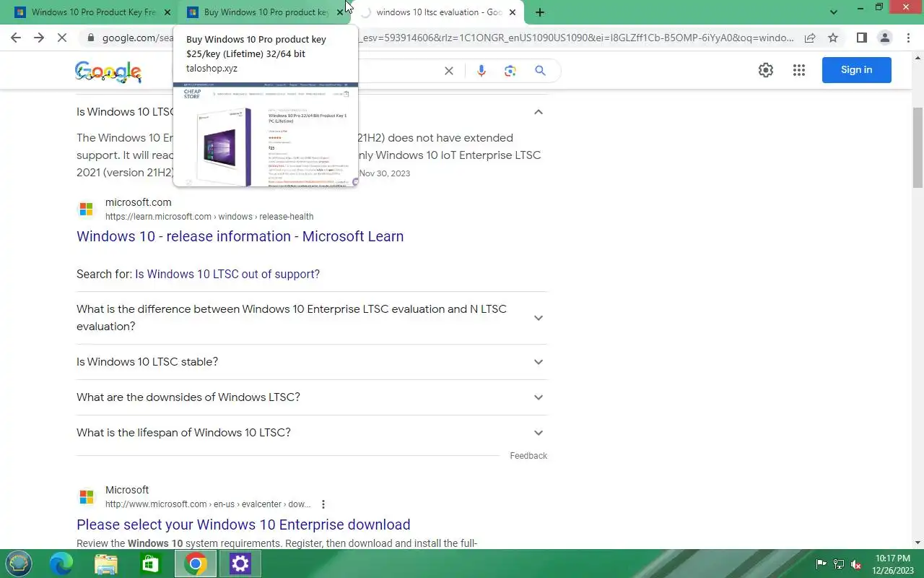Screen dimensions: 924x578
Task: Click the address bar URL
Action: click(448, 38)
